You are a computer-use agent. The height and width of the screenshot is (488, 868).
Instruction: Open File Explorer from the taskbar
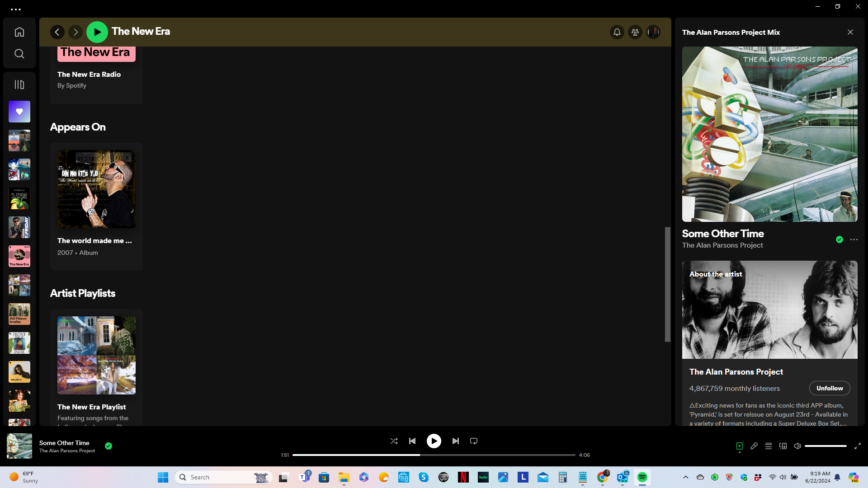[344, 477]
